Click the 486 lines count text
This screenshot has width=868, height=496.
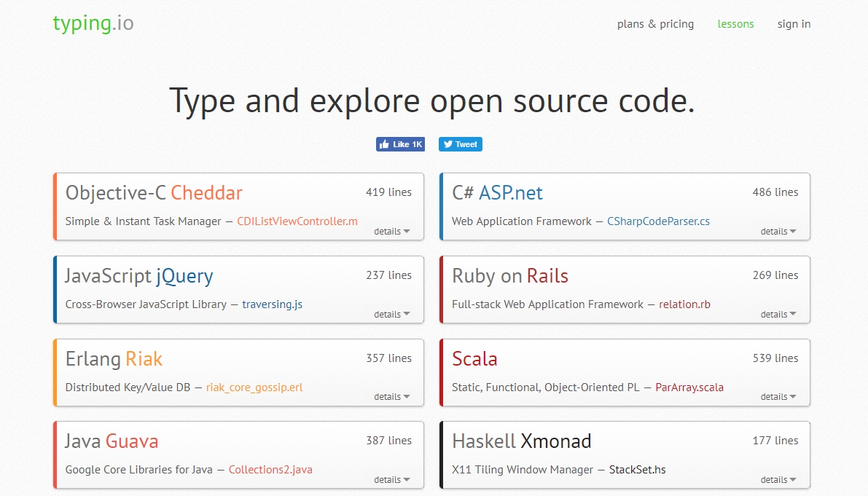click(775, 192)
